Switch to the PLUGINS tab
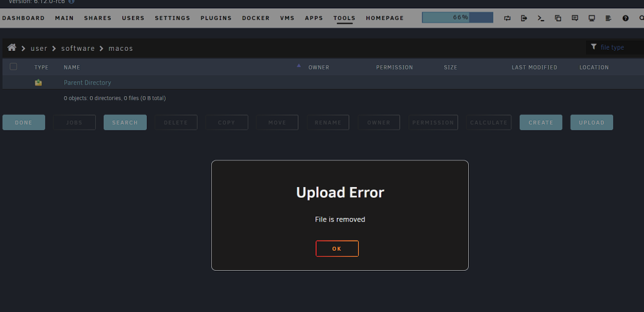The width and height of the screenshot is (644, 312). pyautogui.click(x=216, y=18)
